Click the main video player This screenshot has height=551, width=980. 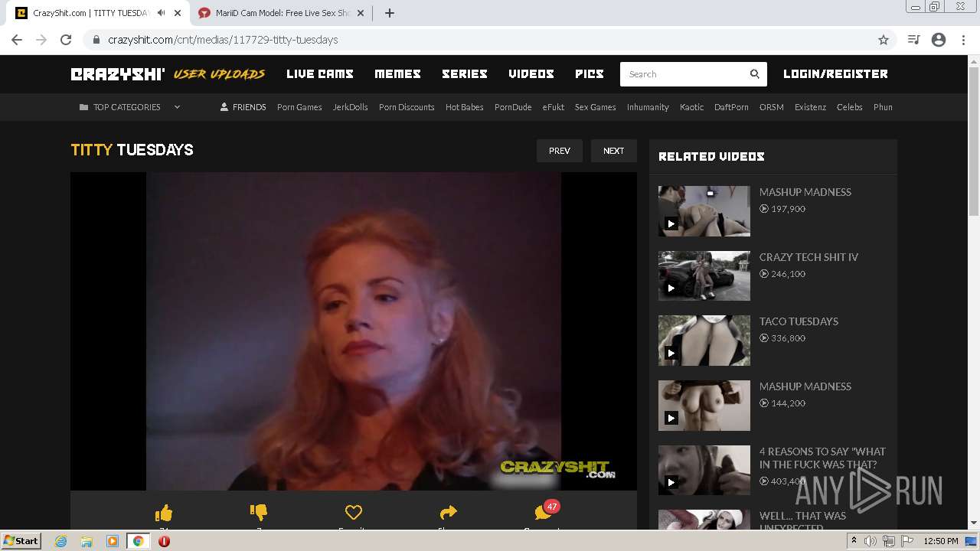click(x=354, y=331)
